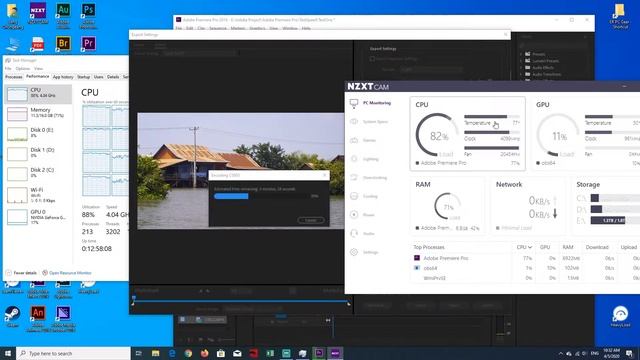The width and height of the screenshot is (640, 360).
Task: Launch Google Chrome from the taskbar
Action: tap(188, 353)
